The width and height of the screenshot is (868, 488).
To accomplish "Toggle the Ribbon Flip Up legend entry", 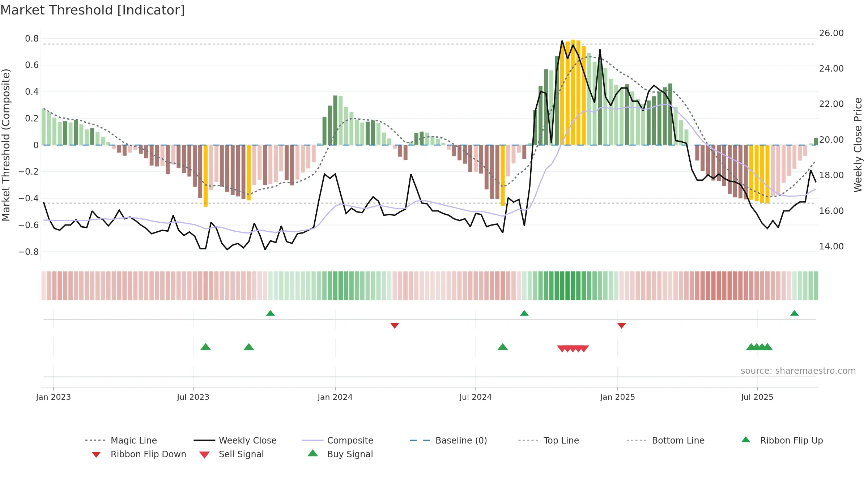I will (782, 440).
